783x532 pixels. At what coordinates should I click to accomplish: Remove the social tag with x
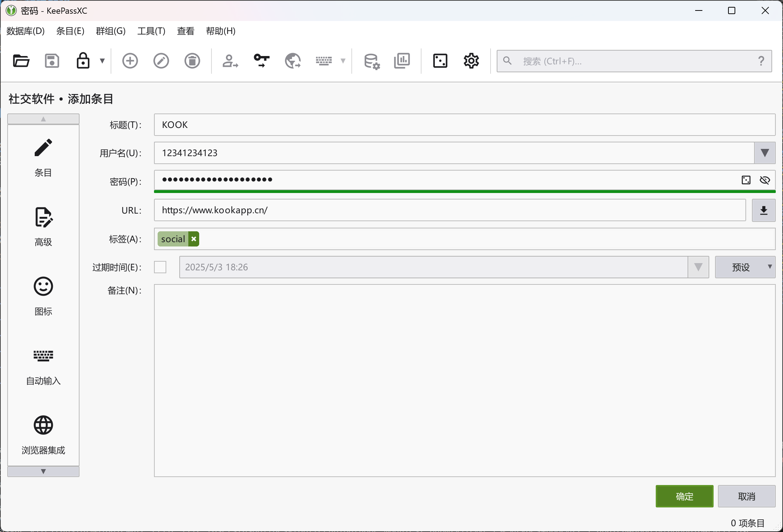point(194,239)
